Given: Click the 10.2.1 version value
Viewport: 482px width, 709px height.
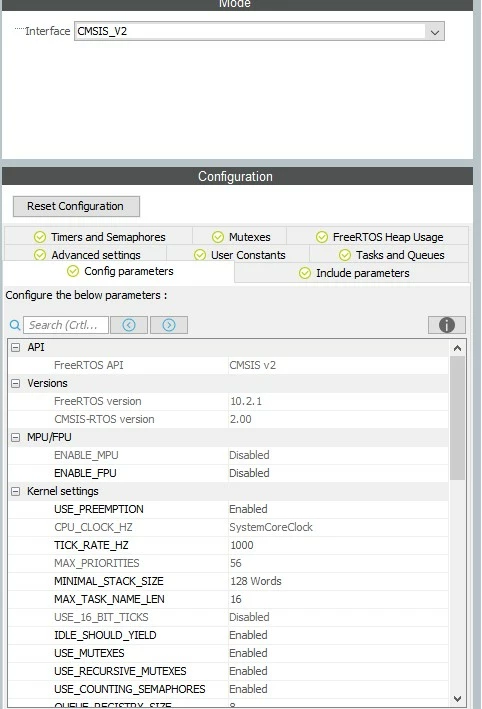Looking at the screenshot, I should point(246,401).
